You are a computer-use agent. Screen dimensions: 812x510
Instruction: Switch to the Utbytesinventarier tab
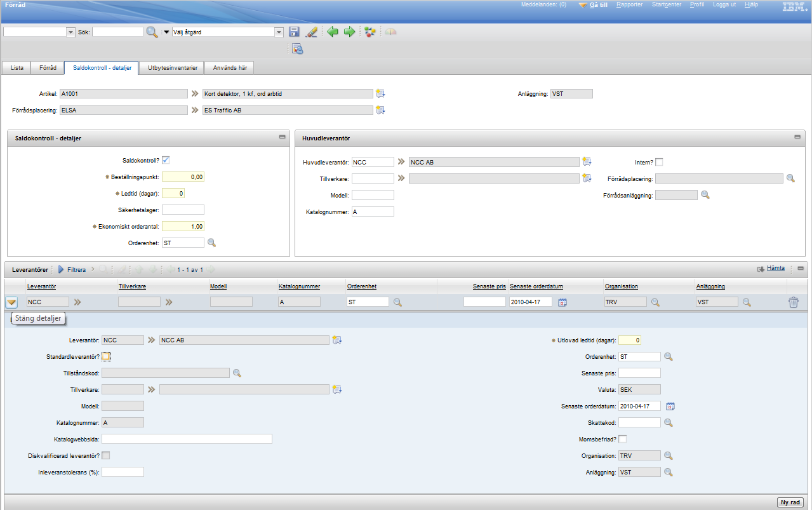[172, 67]
